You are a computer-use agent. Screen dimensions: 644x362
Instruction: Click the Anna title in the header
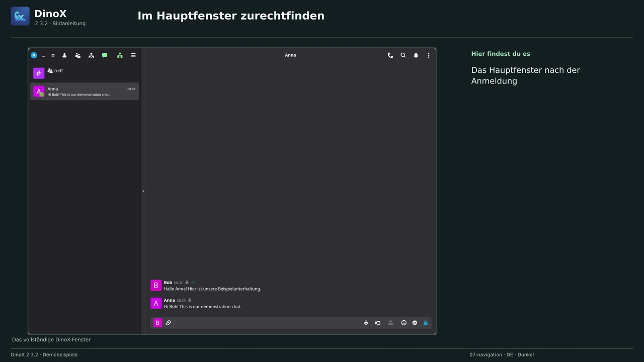click(290, 55)
